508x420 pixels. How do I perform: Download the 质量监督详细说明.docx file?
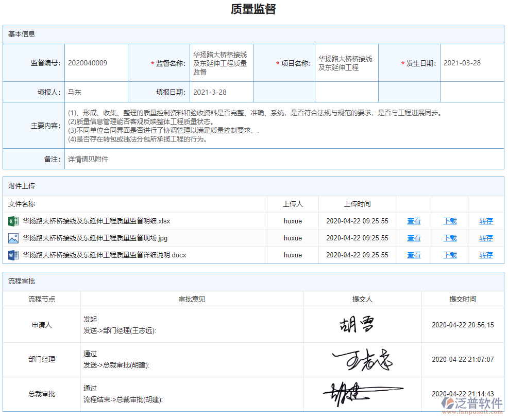tap(450, 255)
